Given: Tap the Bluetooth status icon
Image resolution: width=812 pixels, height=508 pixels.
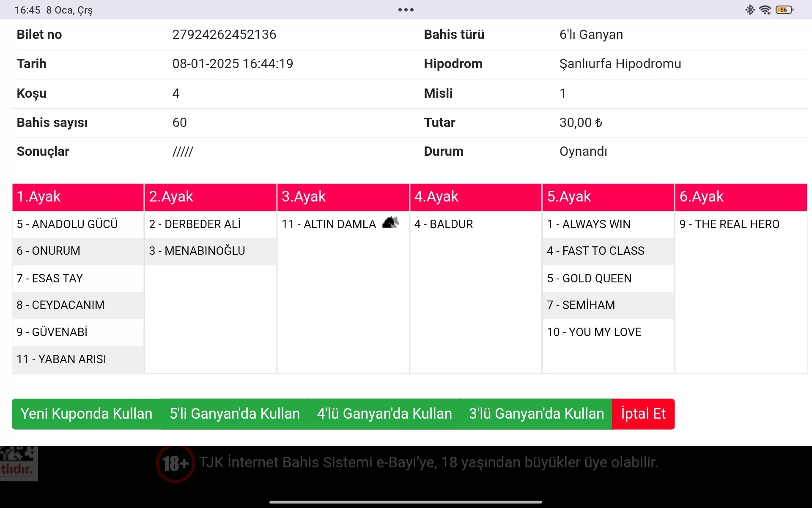Looking at the screenshot, I should point(750,10).
